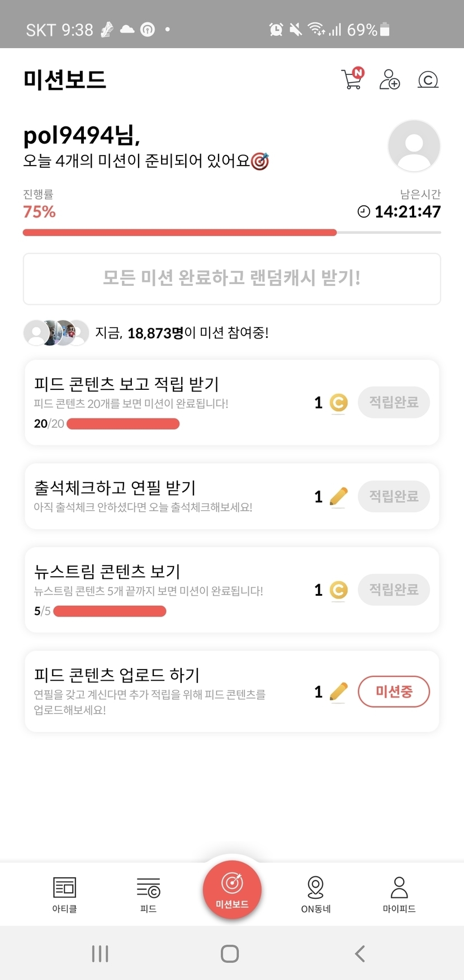Click the overall 75% mission progress bar

(231, 232)
